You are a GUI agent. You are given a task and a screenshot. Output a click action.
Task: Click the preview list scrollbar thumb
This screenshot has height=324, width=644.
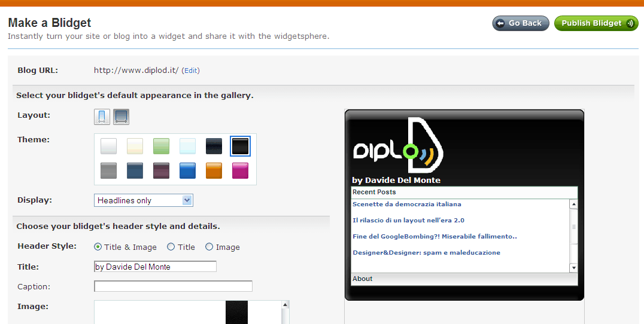573,227
